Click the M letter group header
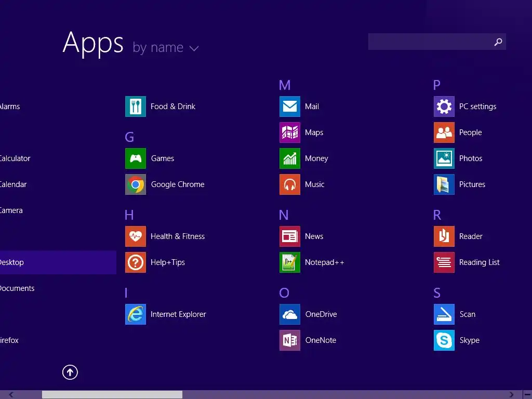 [285, 85]
